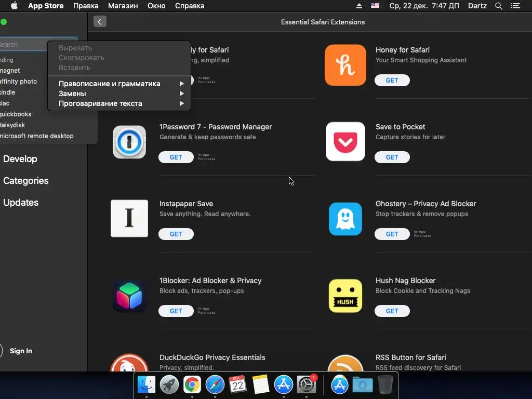Open Calendar showing 22 in Dock

(237, 385)
